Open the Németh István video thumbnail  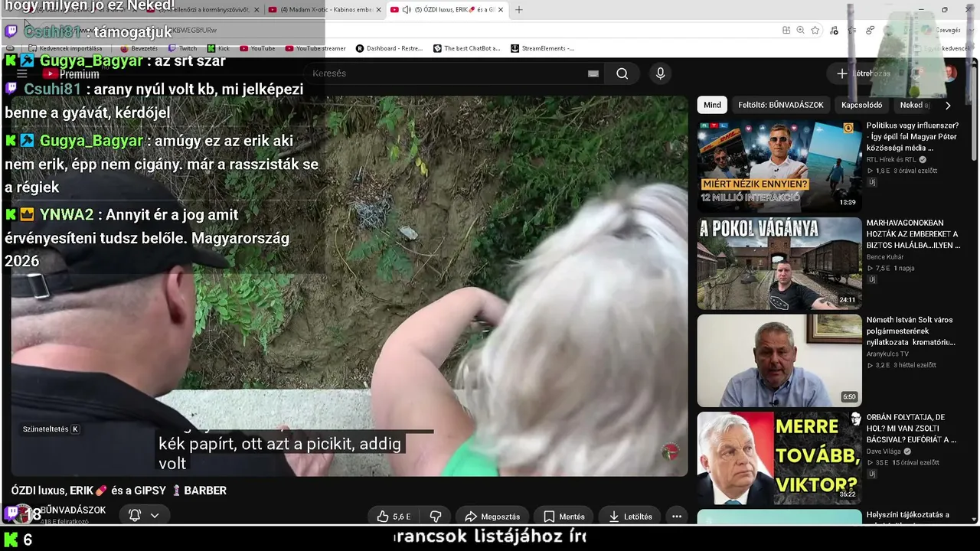click(x=779, y=360)
